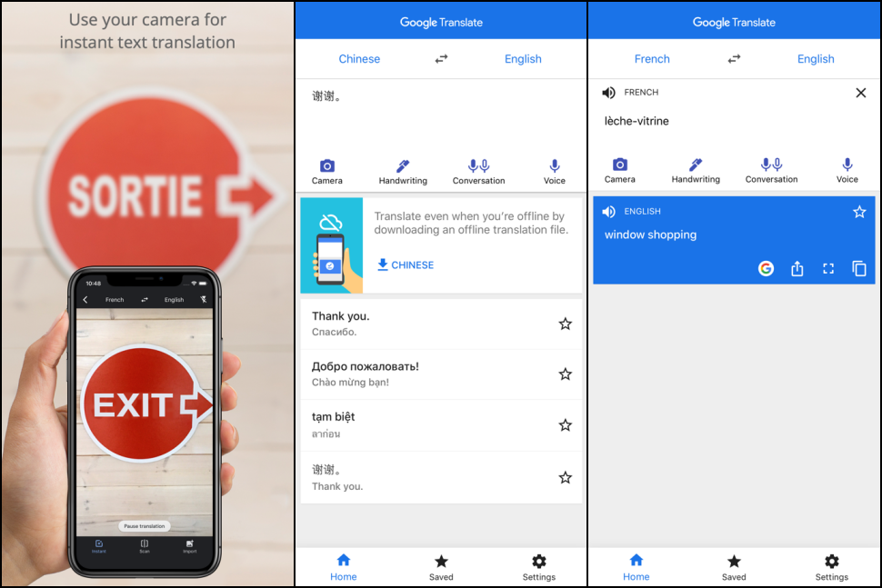Go to Home tab in the Chinese-English screen
This screenshot has height=588, width=882.
tap(344, 568)
